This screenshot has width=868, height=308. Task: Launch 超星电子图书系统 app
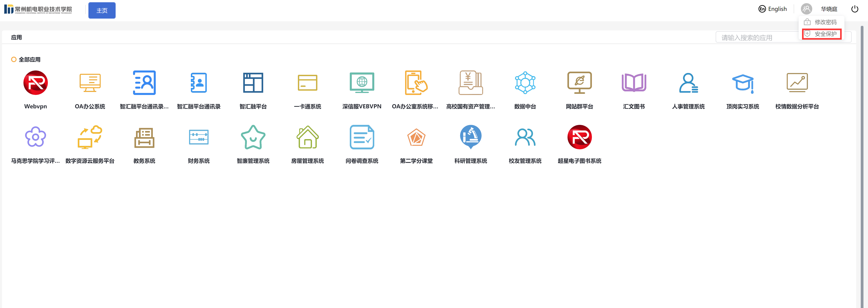pyautogui.click(x=579, y=138)
